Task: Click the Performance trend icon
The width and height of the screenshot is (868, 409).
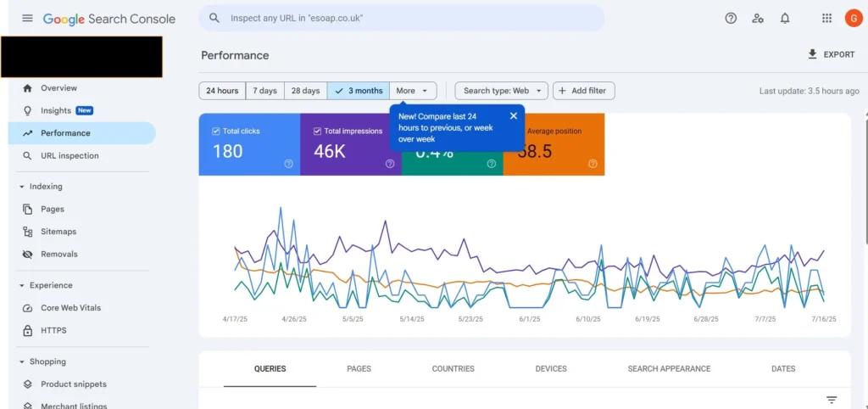Action: click(x=27, y=133)
